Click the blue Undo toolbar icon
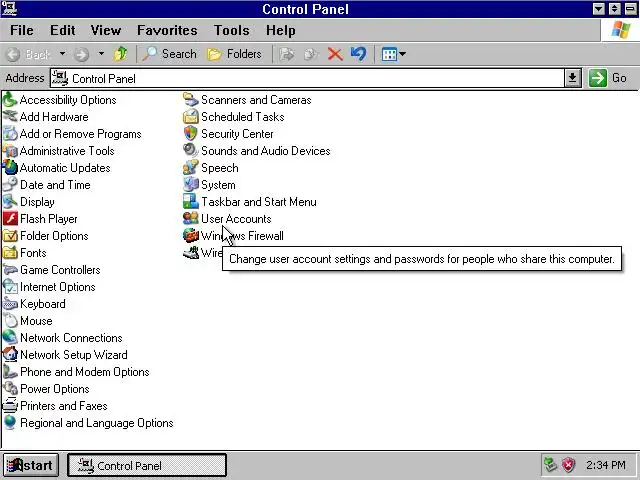640x480 pixels. tap(358, 54)
